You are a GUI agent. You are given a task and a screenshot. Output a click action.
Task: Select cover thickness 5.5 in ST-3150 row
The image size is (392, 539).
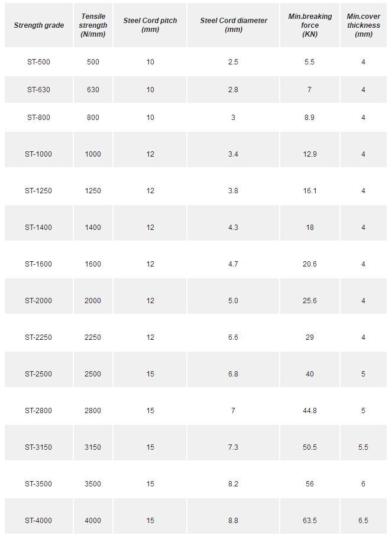click(x=364, y=447)
